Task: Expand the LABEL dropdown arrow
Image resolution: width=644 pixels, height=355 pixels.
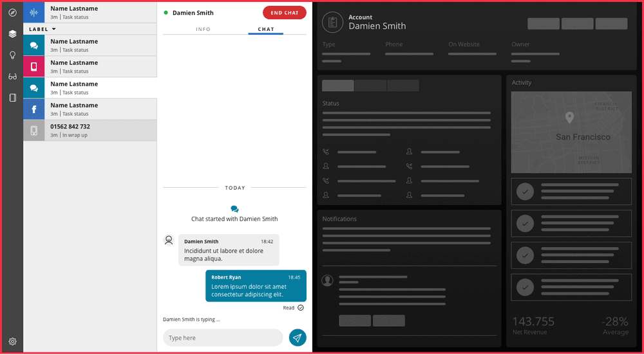Action: pyautogui.click(x=54, y=29)
